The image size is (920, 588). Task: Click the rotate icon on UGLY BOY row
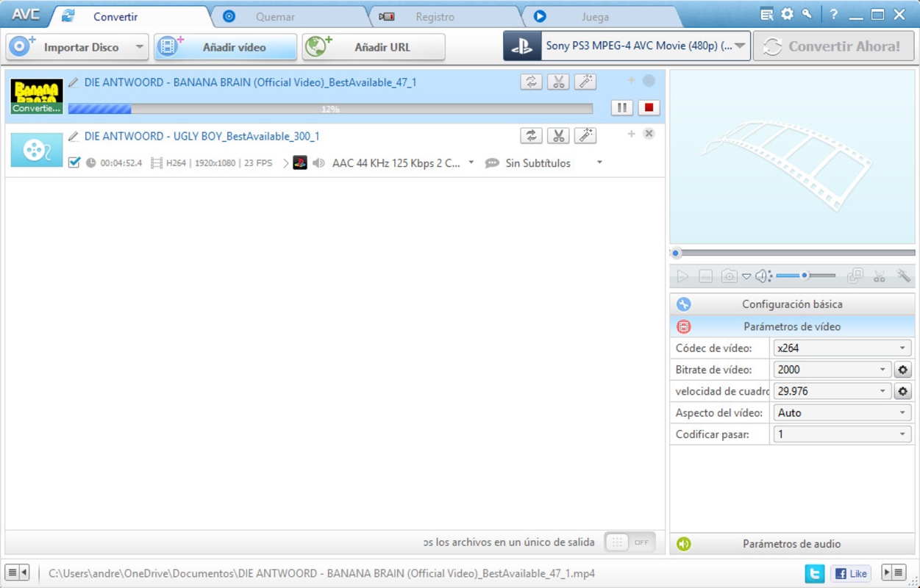532,135
